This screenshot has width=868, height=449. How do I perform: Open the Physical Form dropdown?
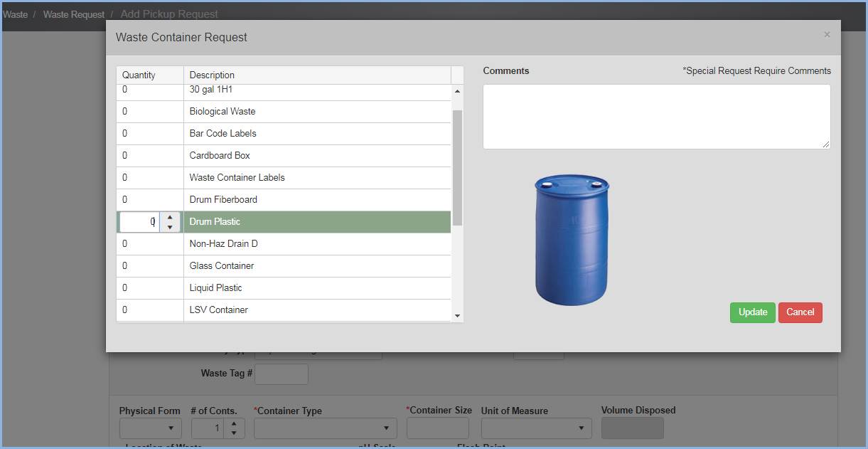[150, 428]
